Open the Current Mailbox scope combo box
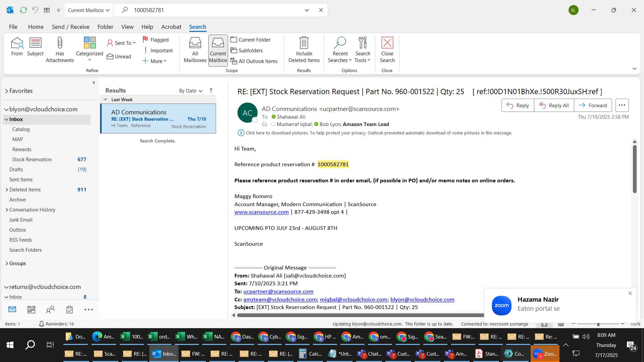The height and width of the screenshot is (362, 644). tap(89, 10)
